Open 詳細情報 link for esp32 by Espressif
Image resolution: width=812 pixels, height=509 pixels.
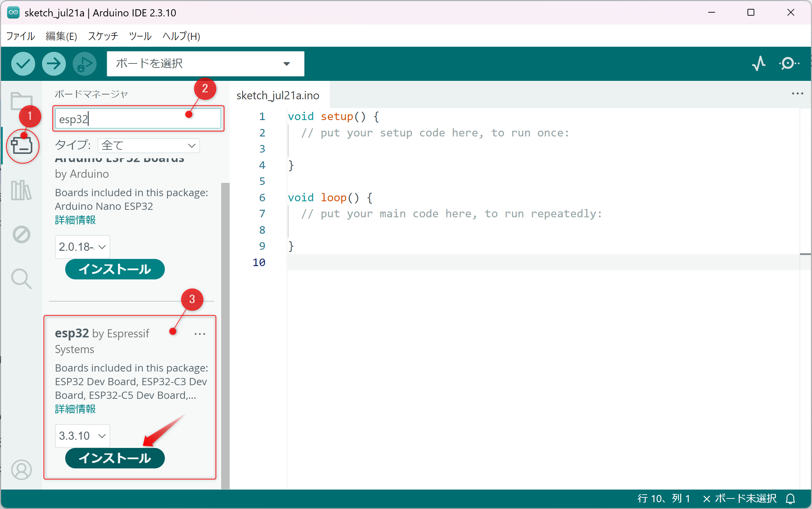pyautogui.click(x=75, y=409)
